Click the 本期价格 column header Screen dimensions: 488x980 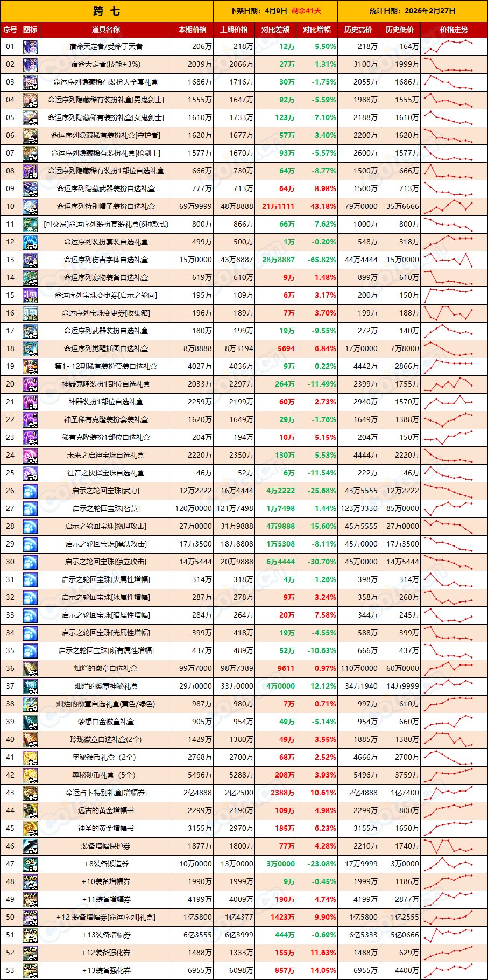coord(193,30)
